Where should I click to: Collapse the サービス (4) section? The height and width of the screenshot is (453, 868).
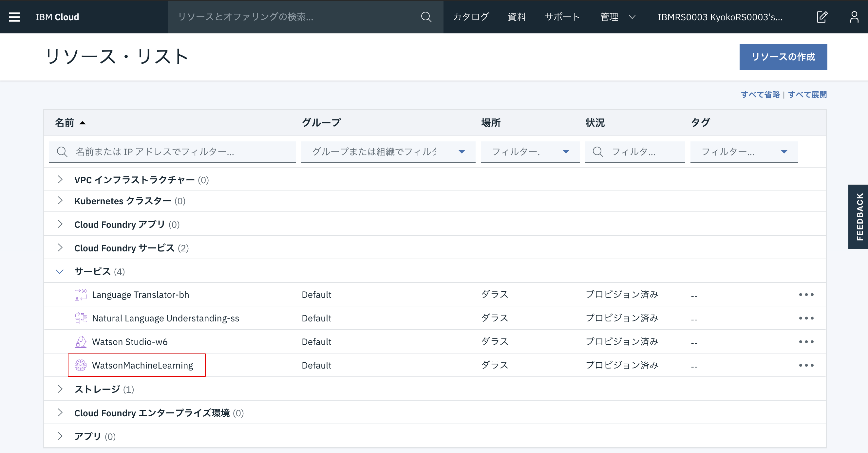click(x=60, y=271)
